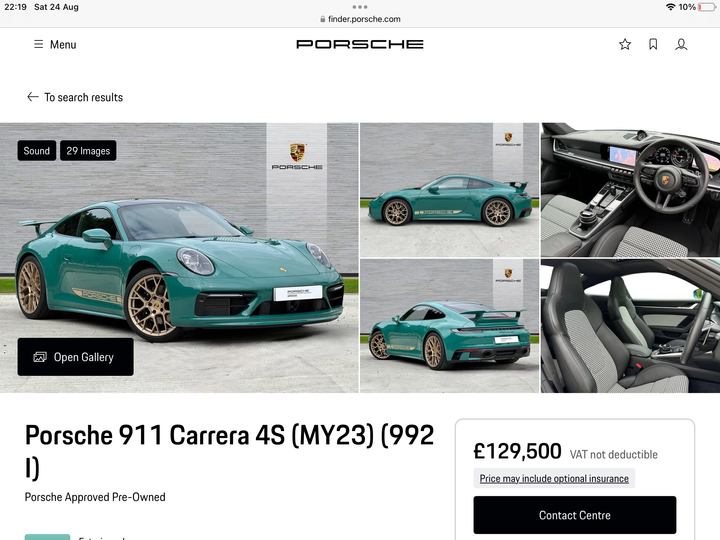
Task: Click the Sound badge on main photo
Action: tap(37, 151)
